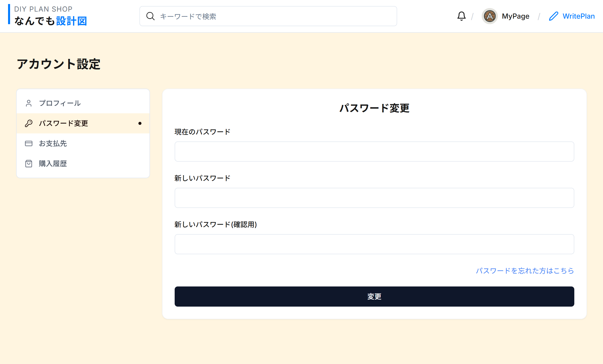Click the なんでも設計図 site logo
603x364 pixels.
[x=51, y=21]
